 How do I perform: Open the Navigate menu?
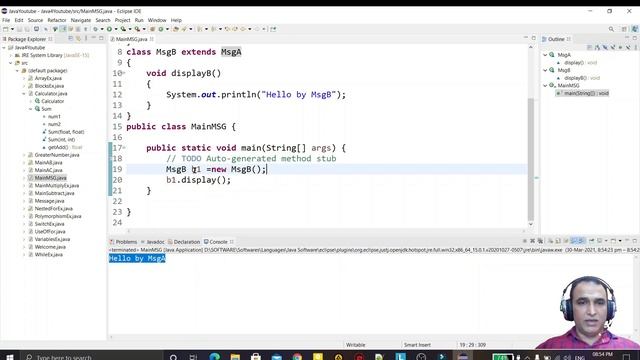[81, 20]
